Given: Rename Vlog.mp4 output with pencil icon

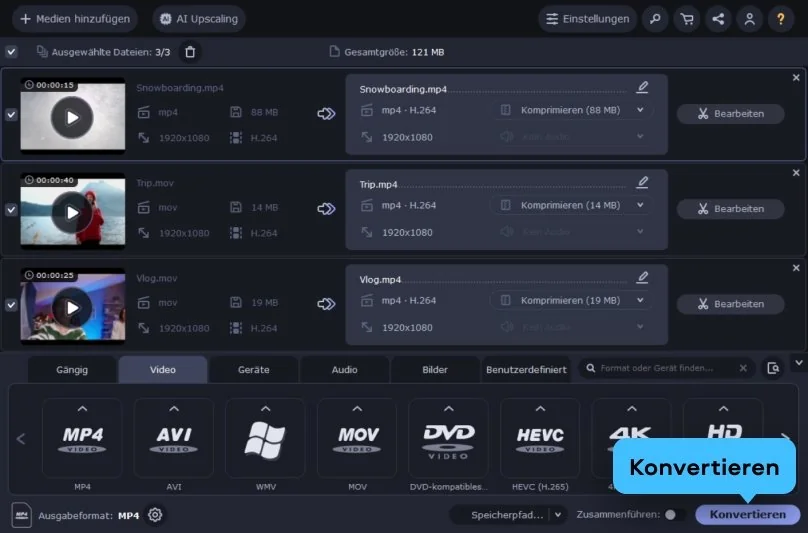Looking at the screenshot, I should click(x=642, y=278).
